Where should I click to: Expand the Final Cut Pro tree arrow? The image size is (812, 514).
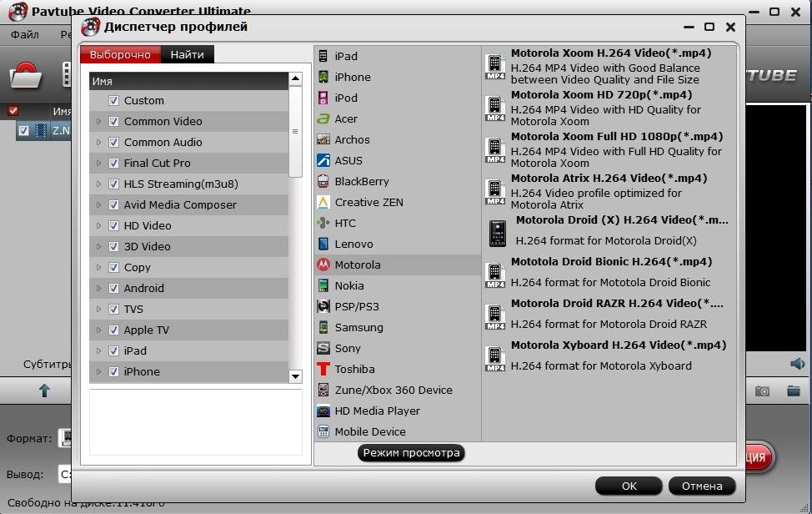point(98,164)
